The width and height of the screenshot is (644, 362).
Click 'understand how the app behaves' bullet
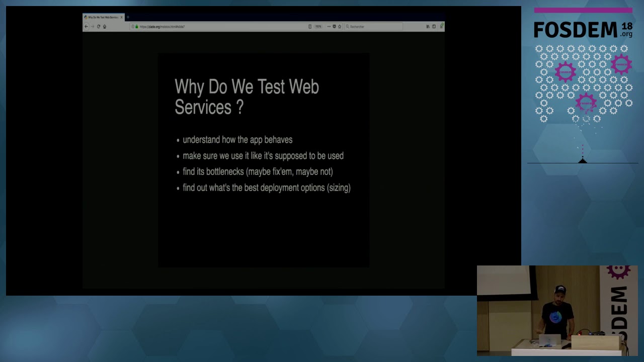(237, 140)
